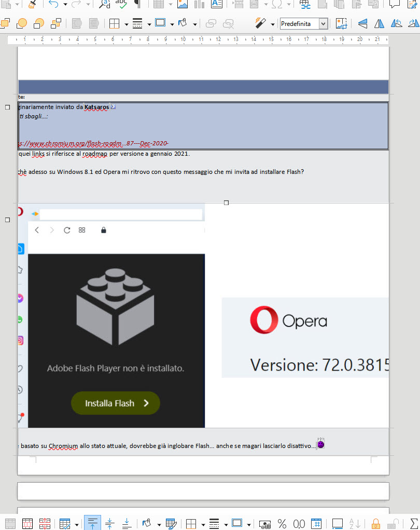The width and height of the screenshot is (420, 530).
Task: Rotate the image 90° right
Action: [x=414, y=23]
